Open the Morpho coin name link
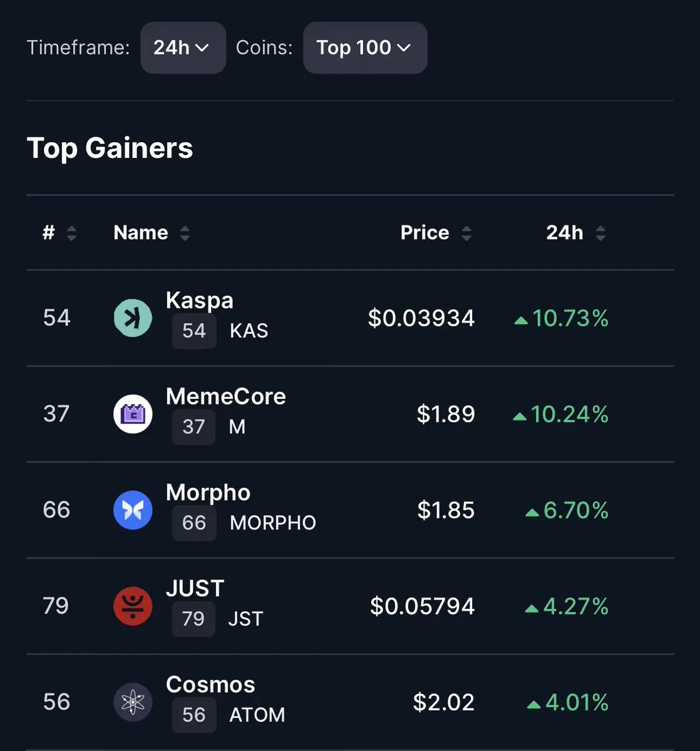The height and width of the screenshot is (751, 700). (208, 492)
